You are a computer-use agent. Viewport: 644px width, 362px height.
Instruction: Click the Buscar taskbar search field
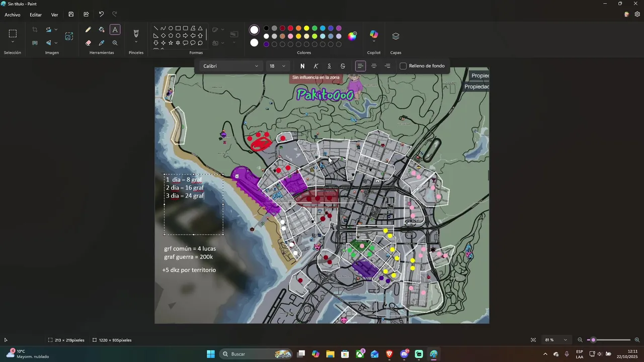257,354
